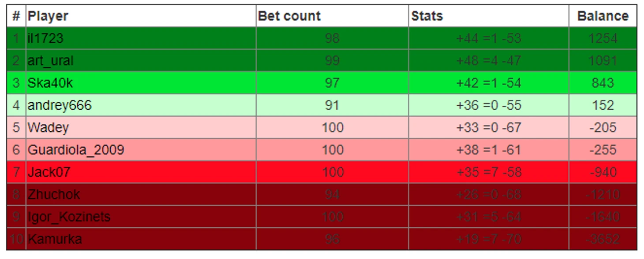Click the Balance column header
The image size is (644, 259).
pos(603,16)
